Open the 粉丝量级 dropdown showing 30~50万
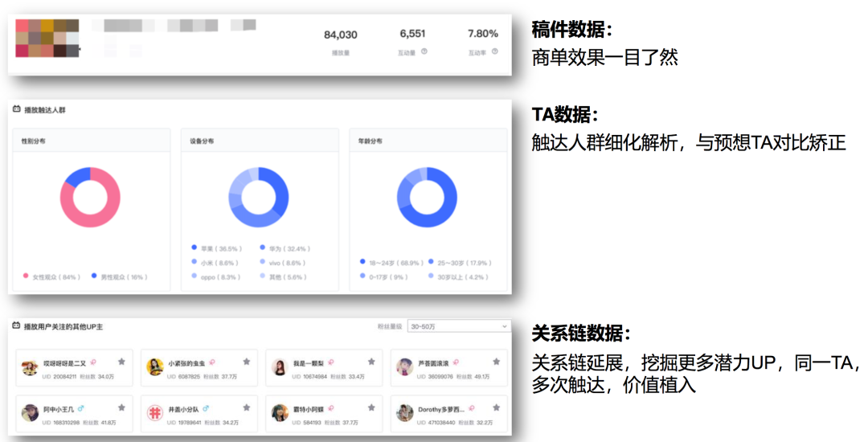The image size is (868, 442). pos(459,326)
